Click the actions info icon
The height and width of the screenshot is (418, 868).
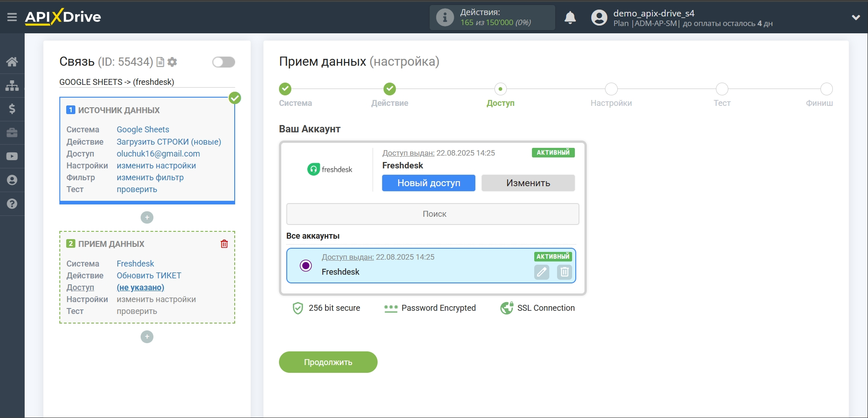coord(445,17)
